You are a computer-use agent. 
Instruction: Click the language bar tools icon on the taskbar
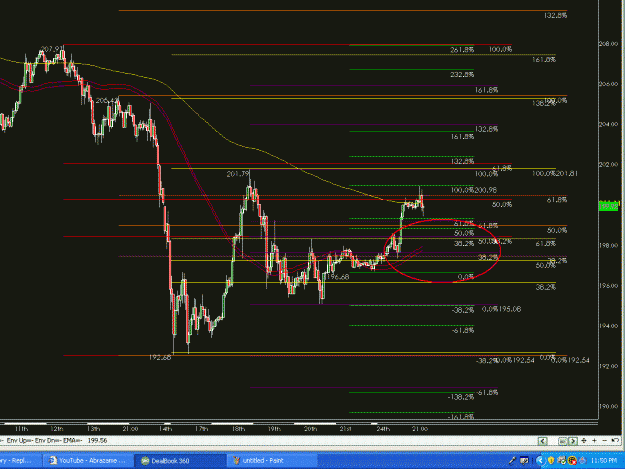pyautogui.click(x=524, y=461)
